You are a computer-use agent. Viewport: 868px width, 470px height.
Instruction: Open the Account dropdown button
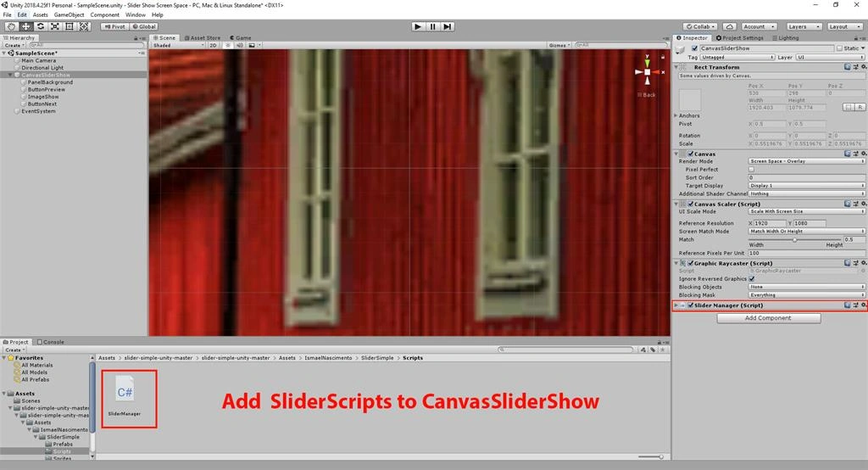759,26
